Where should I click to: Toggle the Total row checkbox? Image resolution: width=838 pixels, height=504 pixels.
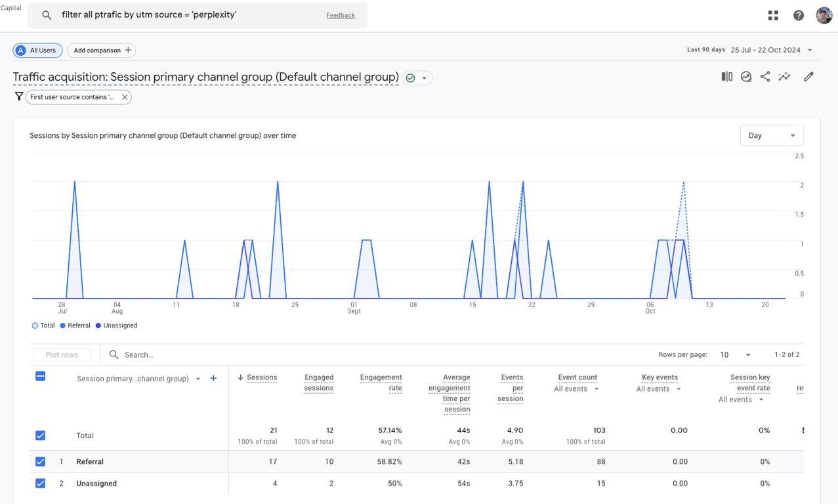click(40, 435)
